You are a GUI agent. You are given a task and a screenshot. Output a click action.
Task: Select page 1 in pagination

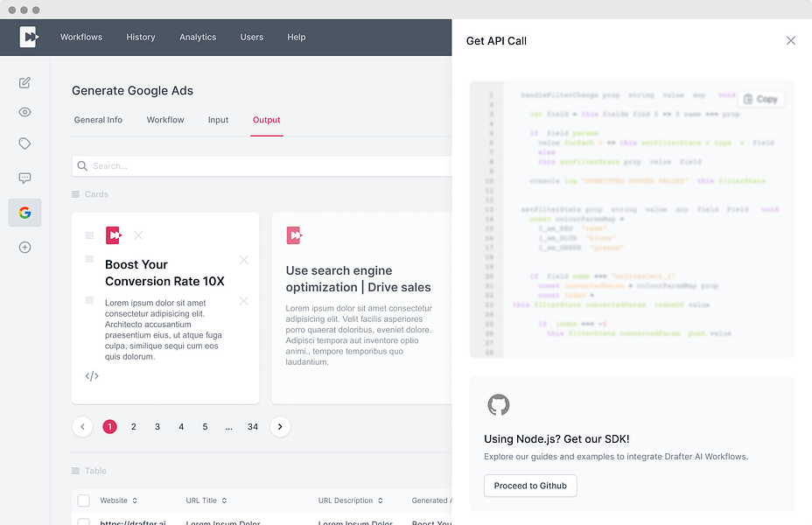(x=109, y=427)
